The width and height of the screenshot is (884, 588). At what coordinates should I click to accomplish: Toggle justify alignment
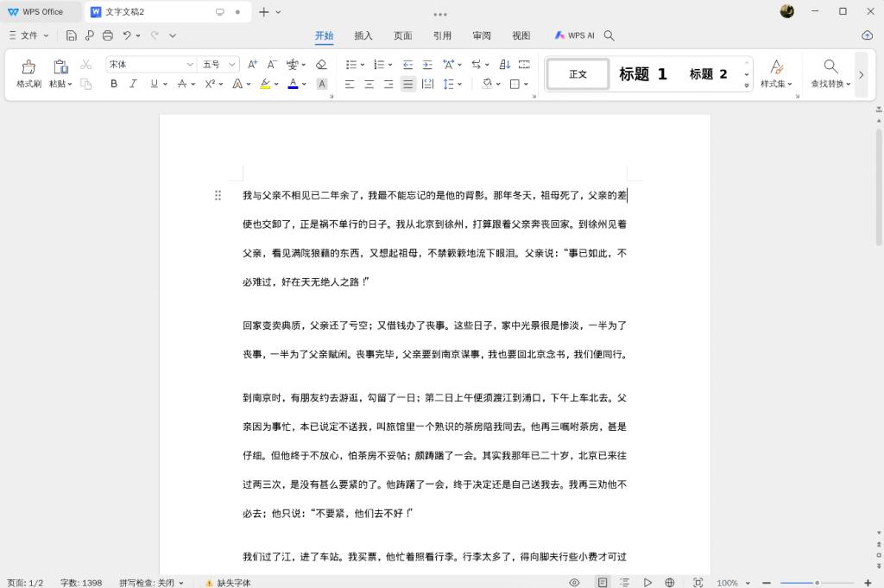(x=407, y=84)
